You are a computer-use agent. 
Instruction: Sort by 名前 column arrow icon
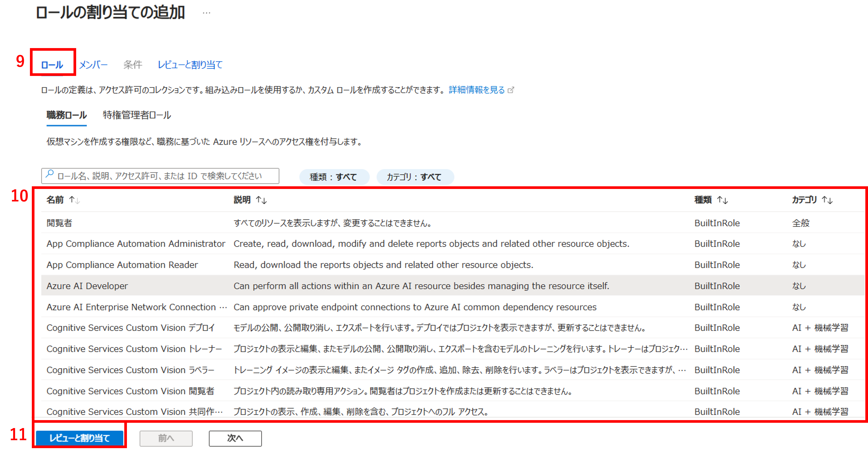pyautogui.click(x=74, y=200)
